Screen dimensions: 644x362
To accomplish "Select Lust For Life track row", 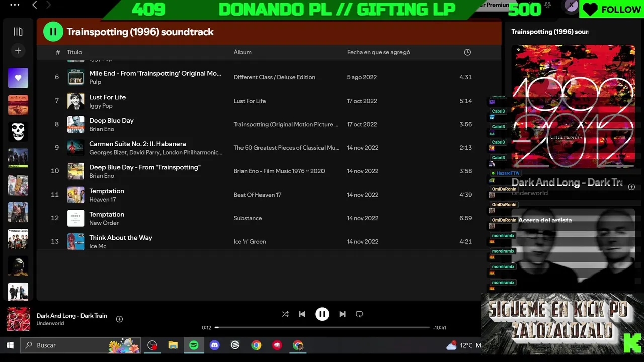I will (x=269, y=101).
